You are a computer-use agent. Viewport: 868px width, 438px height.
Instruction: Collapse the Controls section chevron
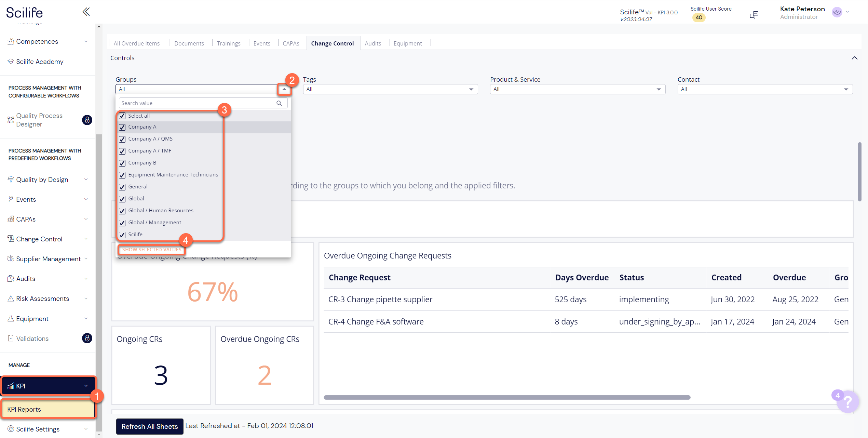(854, 58)
